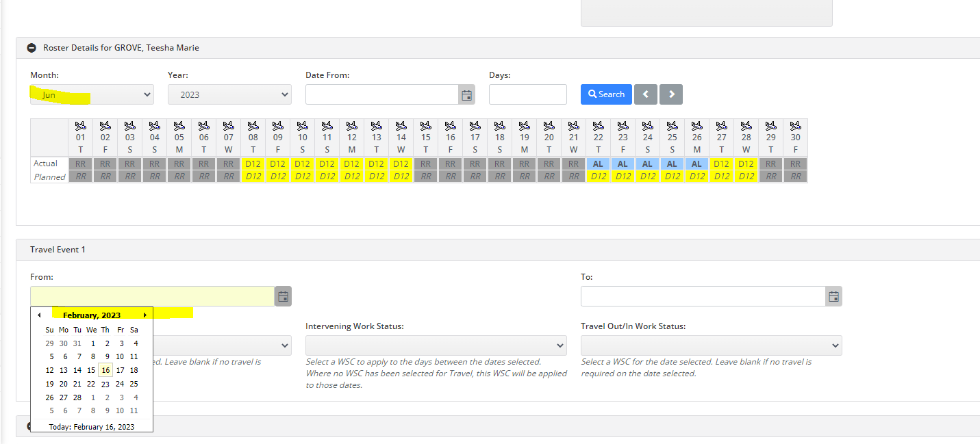Collapse the Roster Details section with minus icon
Screen dimensions: 980x444
pyautogui.click(x=32, y=48)
